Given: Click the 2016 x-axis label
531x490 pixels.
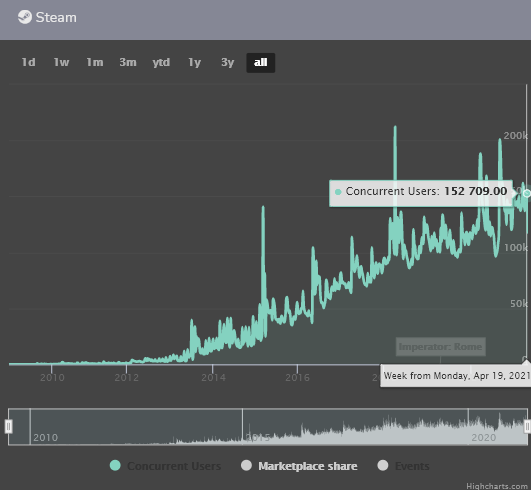Looking at the screenshot, I should 297,378.
